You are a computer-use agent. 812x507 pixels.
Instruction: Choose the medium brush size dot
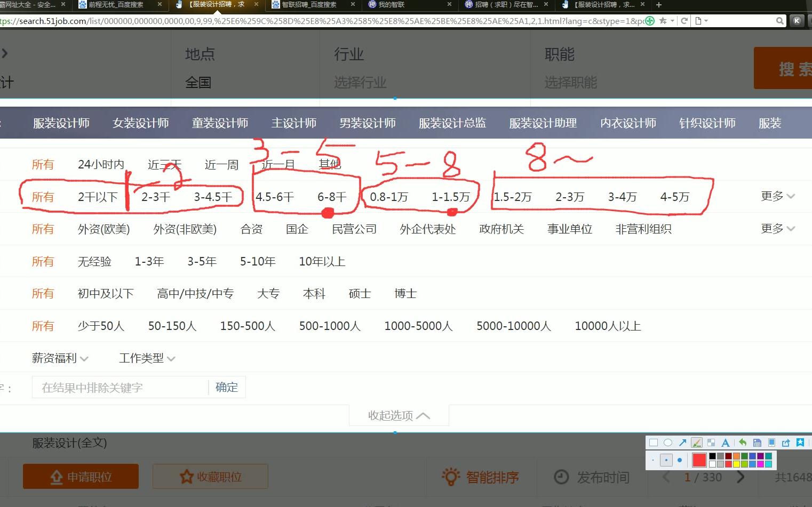666,460
